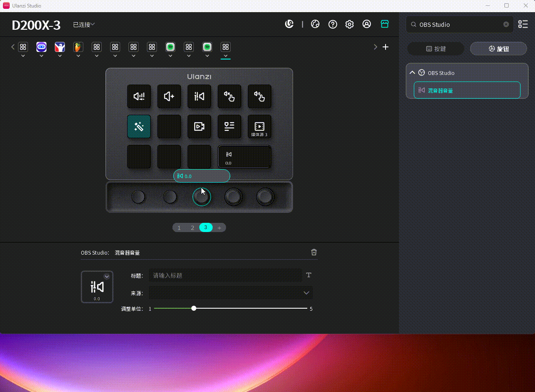Select the magic wand key
This screenshot has height=392, width=535.
pos(139,126)
